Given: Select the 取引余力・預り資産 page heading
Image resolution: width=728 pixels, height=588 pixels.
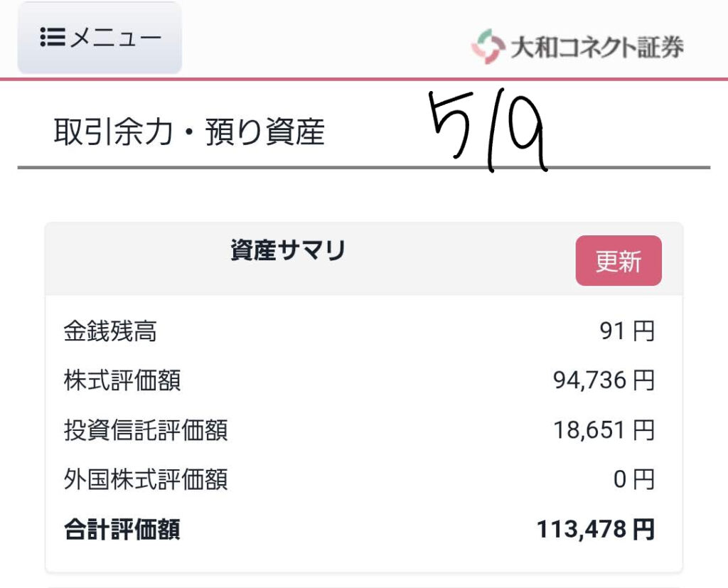Looking at the screenshot, I should 189,132.
